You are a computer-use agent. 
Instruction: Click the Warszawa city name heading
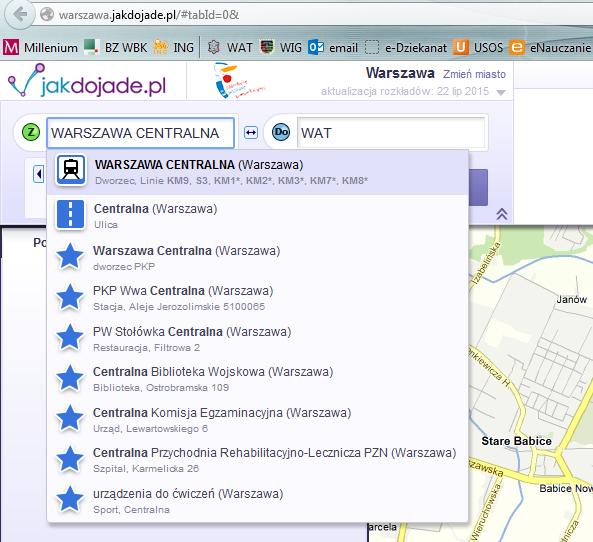pyautogui.click(x=400, y=73)
